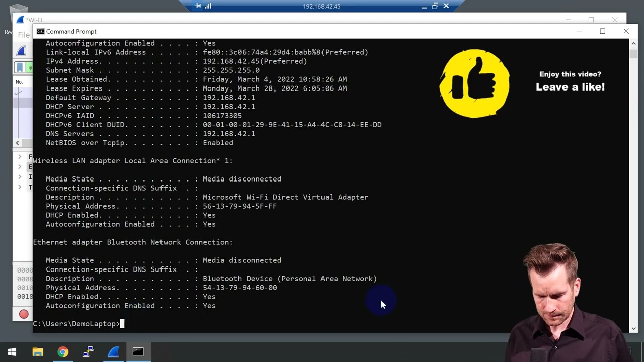The width and height of the screenshot is (644, 362).
Task: Click the IPv4 address 192.168.42.45(Preferred)
Action: (x=255, y=61)
